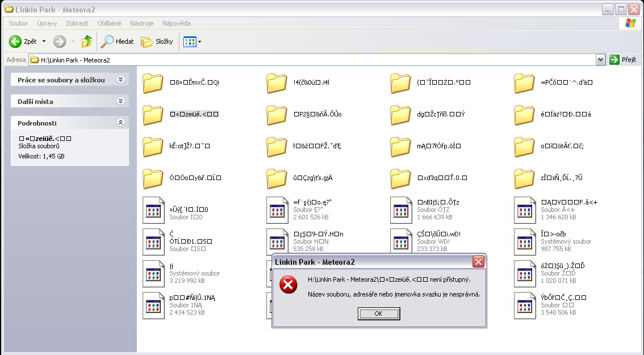Viewport: 644px width, 355px height.
Task: Open the Úpravy menu
Action: tap(47, 23)
